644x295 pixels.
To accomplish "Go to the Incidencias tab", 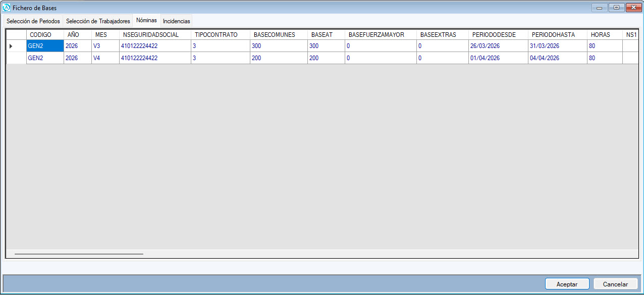I will [x=176, y=21].
